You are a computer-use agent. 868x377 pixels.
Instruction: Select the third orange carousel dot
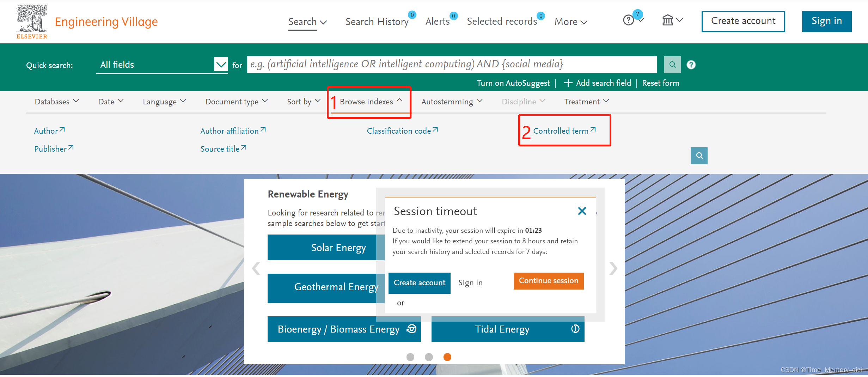[447, 357]
